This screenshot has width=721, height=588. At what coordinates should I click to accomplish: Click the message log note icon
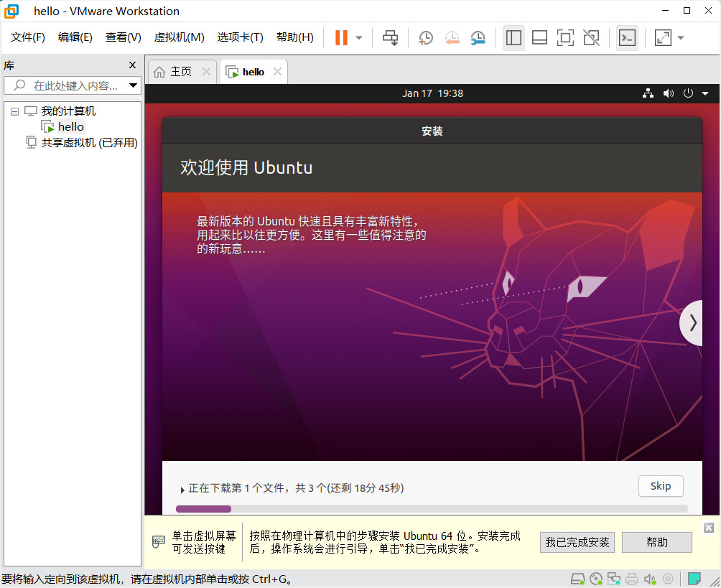[x=694, y=579]
